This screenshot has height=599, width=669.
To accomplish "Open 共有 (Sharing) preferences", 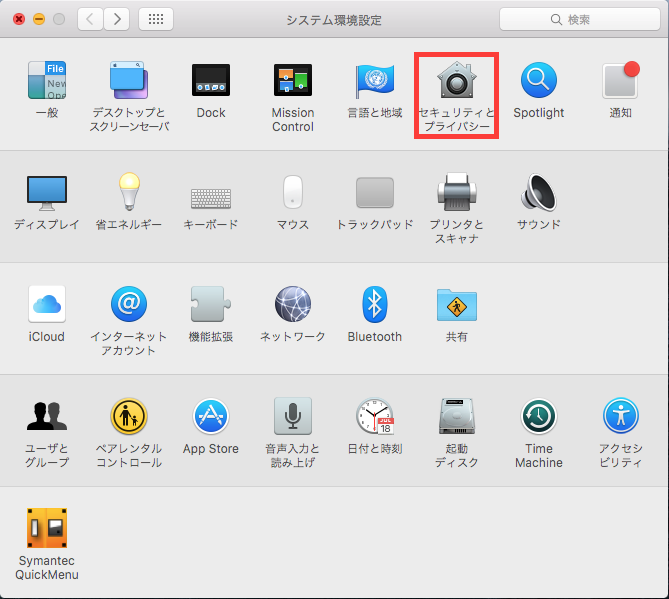I will coord(457,305).
